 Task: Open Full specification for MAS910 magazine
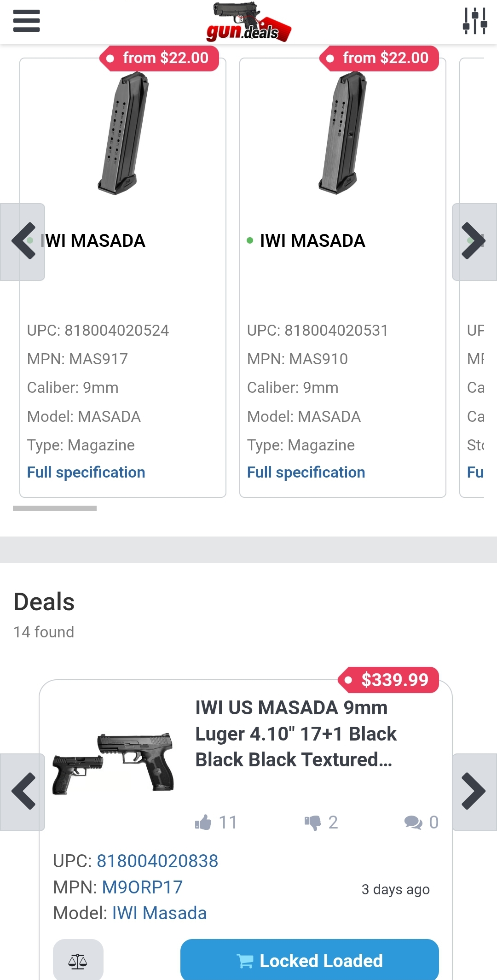coord(306,472)
